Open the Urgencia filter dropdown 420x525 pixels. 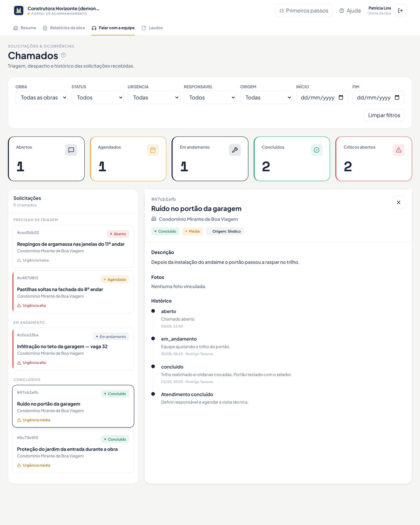[x=154, y=97]
